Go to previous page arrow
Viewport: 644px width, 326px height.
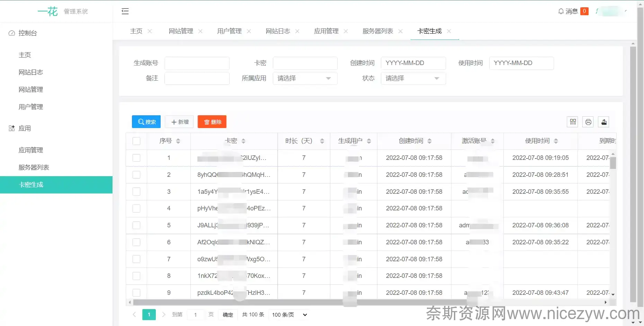[x=134, y=315]
